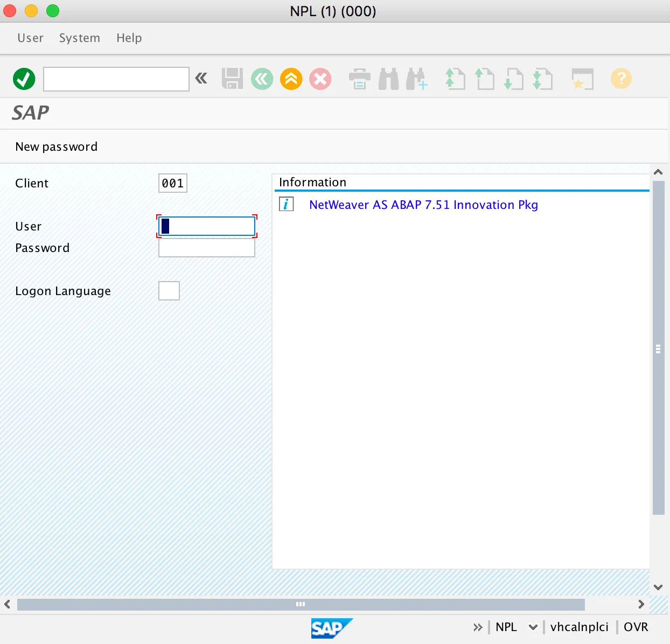
Task: Click the First Page icon
Action: [x=455, y=79]
